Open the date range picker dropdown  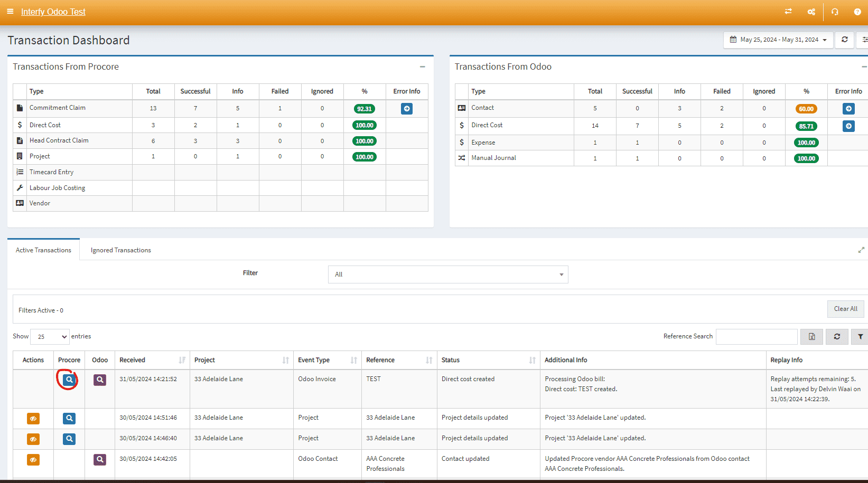pos(778,40)
